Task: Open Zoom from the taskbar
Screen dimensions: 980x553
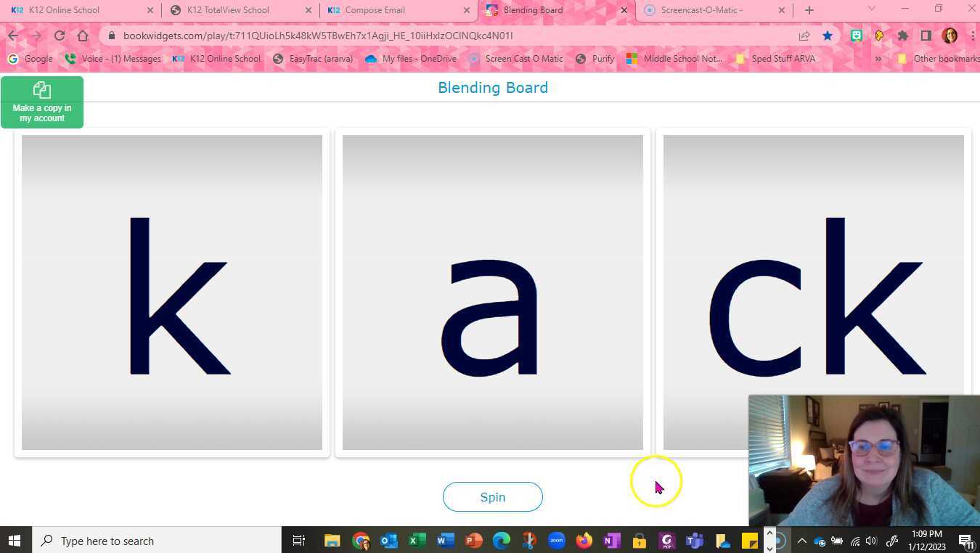Action: pos(556,541)
